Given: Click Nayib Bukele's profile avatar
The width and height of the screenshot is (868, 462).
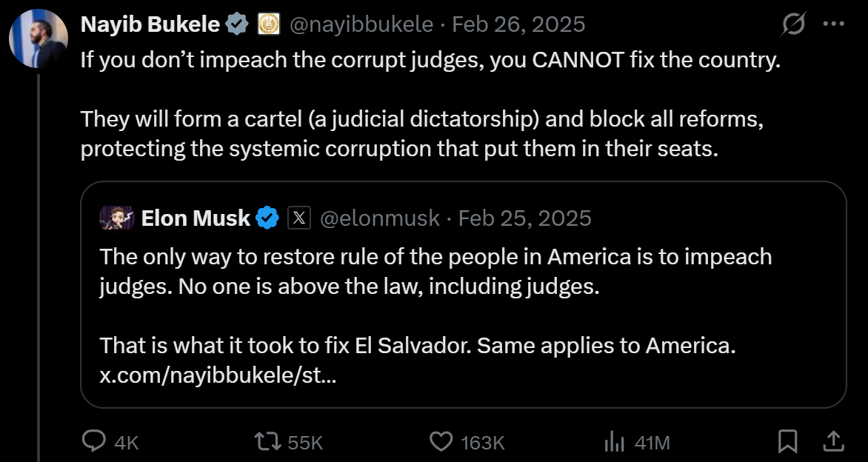Looking at the screenshot, I should pyautogui.click(x=39, y=37).
